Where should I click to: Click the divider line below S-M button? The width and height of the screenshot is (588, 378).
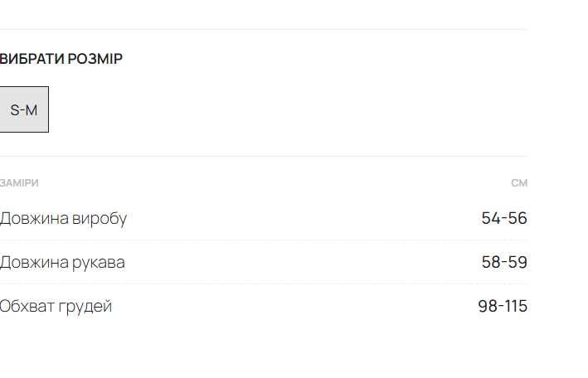click(x=264, y=157)
